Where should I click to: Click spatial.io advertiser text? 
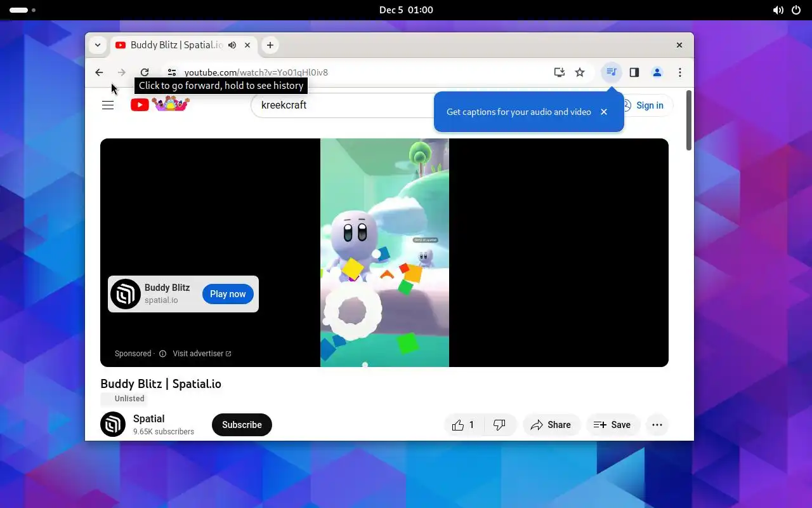pyautogui.click(x=161, y=300)
